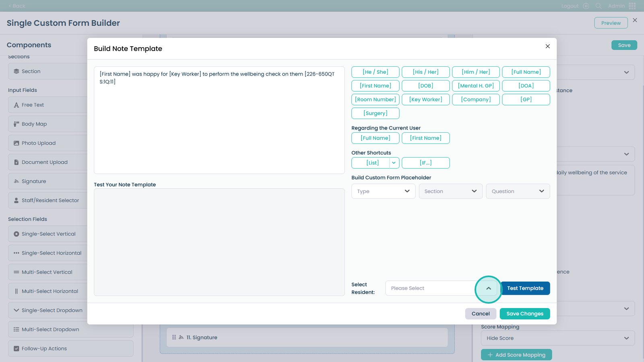
Task: Go Back using the top-left link
Action: (x=17, y=6)
